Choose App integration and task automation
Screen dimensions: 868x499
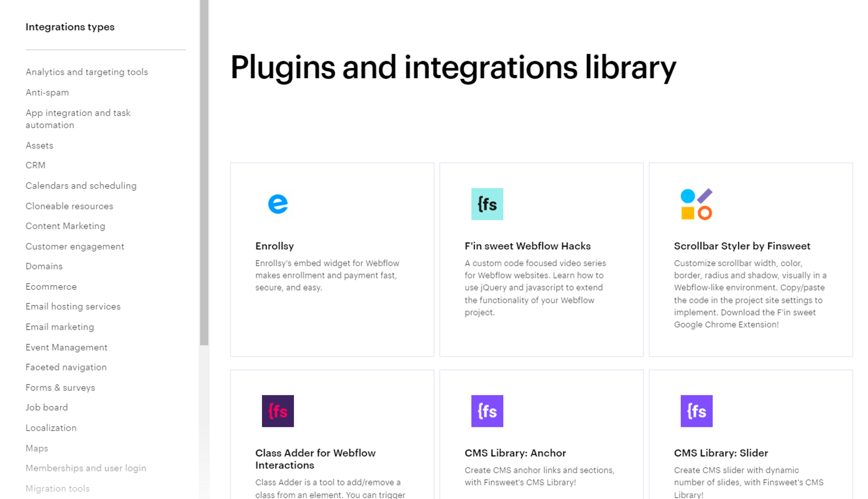[78, 119]
